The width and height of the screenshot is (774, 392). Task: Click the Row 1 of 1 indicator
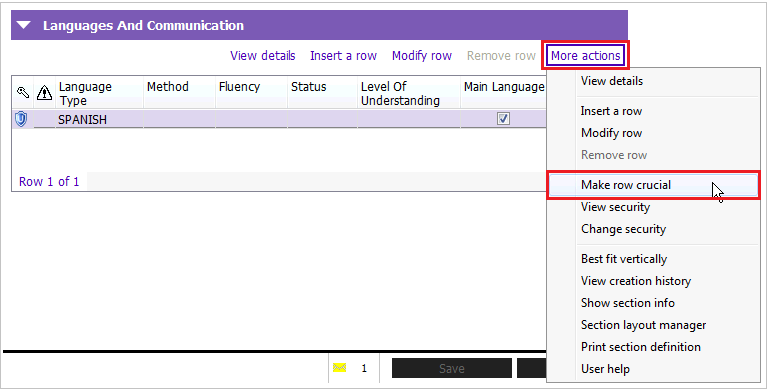pos(49,182)
